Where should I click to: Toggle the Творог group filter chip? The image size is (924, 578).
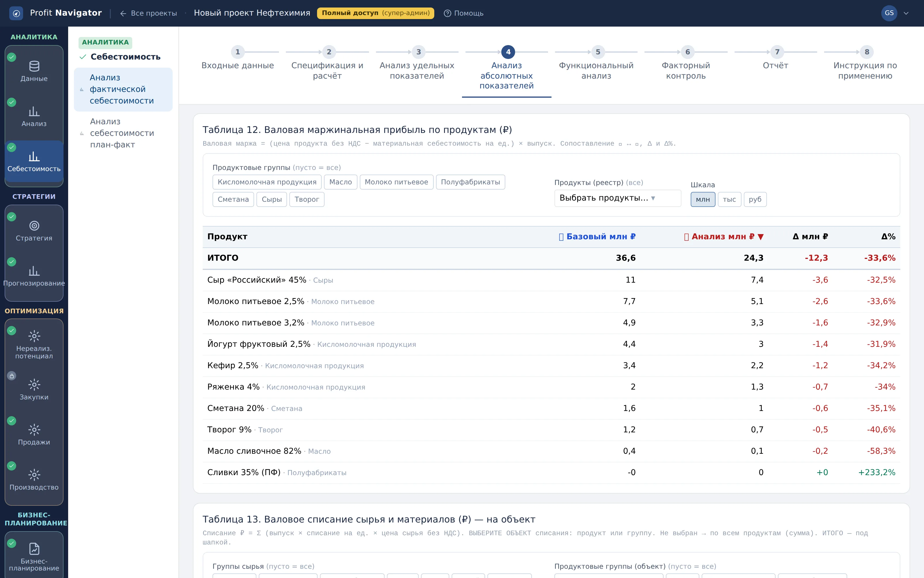[x=307, y=199]
